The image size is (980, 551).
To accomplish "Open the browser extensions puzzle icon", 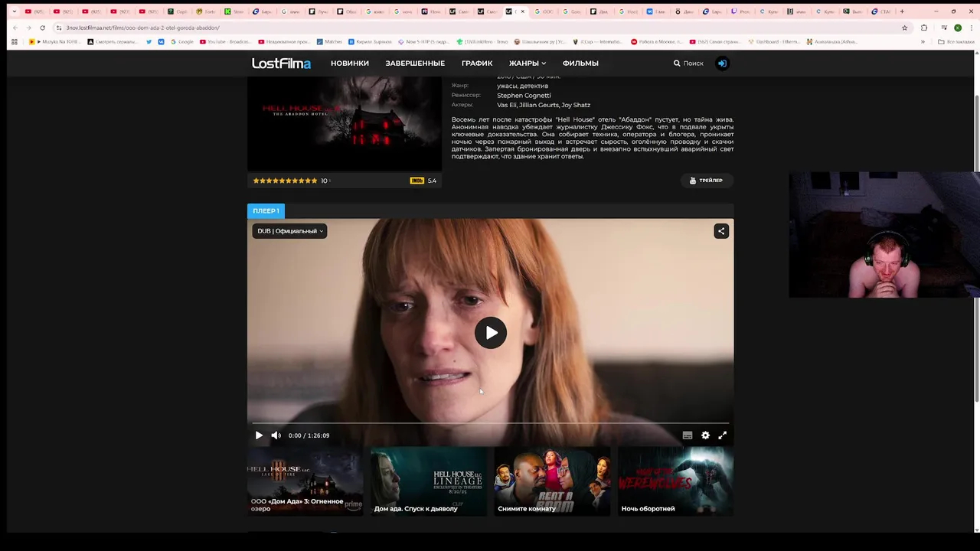I will point(924,28).
